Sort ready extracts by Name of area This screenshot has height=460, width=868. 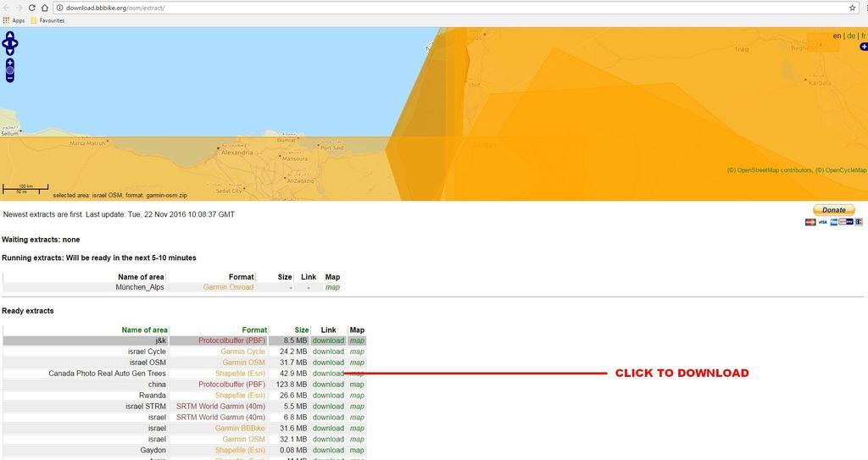(x=144, y=330)
